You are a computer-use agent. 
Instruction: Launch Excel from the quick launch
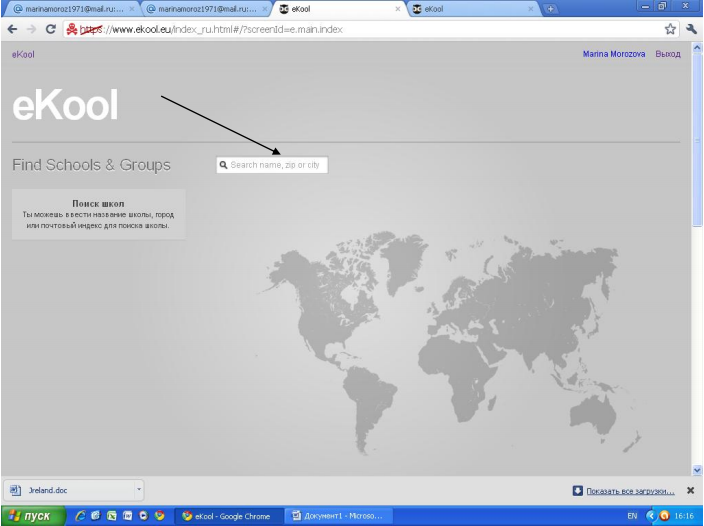pyautogui.click(x=111, y=516)
